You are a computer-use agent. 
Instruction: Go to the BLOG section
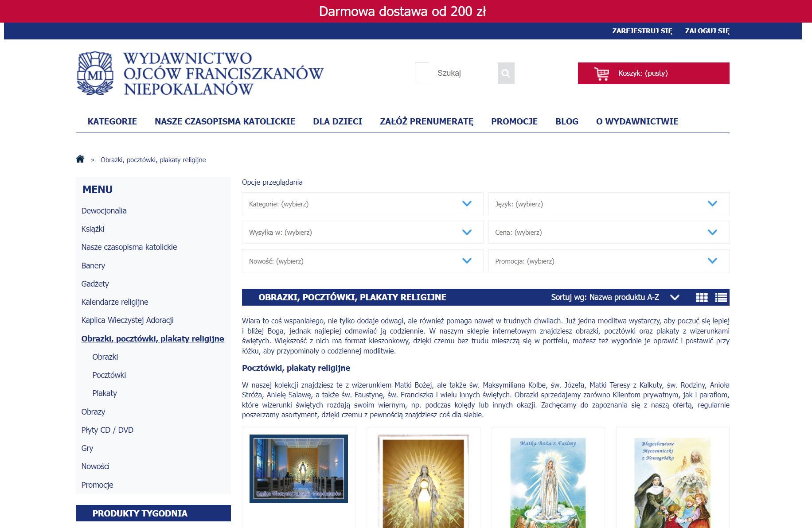coord(566,121)
